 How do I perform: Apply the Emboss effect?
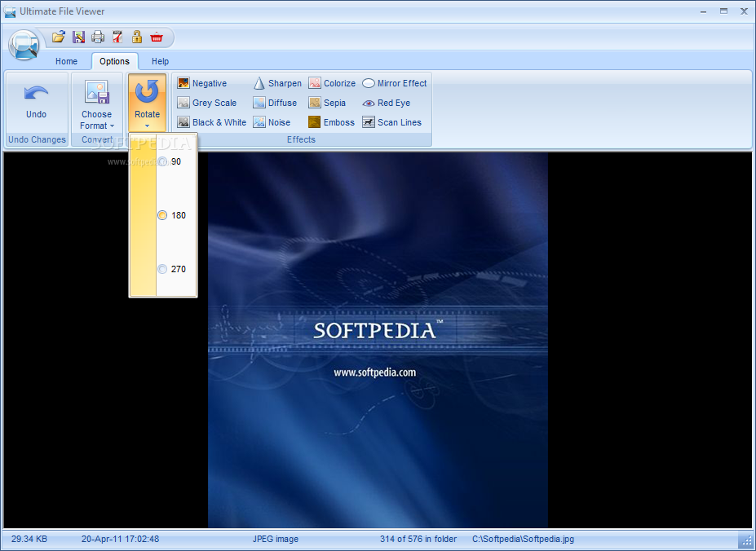[332, 122]
